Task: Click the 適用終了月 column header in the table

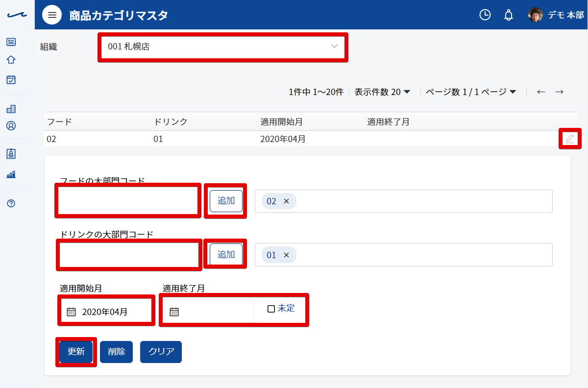Action: pyautogui.click(x=388, y=121)
